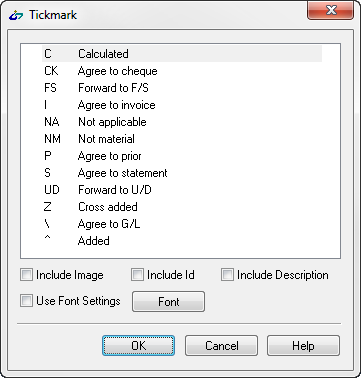
Task: Close the Tickmark dialog window
Action: click(x=330, y=10)
